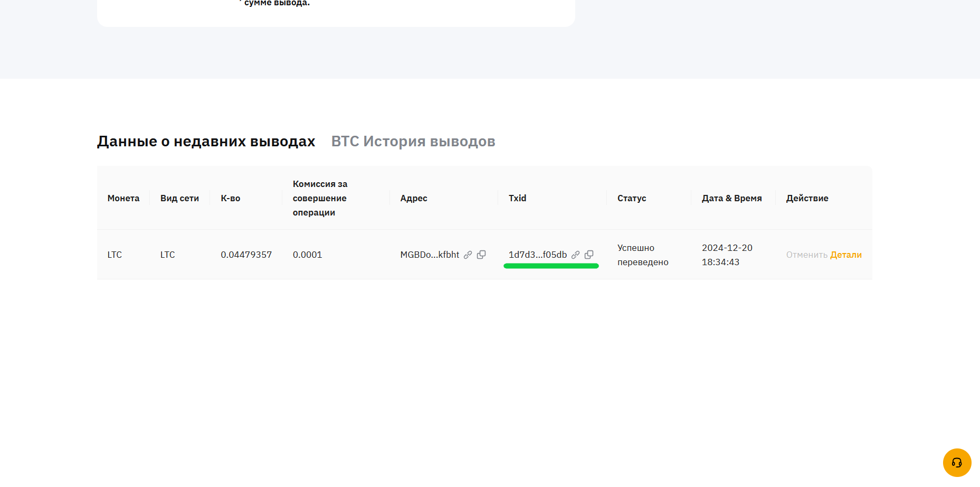Click the 'Дата & Время' column header
The image size is (980, 487).
pos(731,198)
